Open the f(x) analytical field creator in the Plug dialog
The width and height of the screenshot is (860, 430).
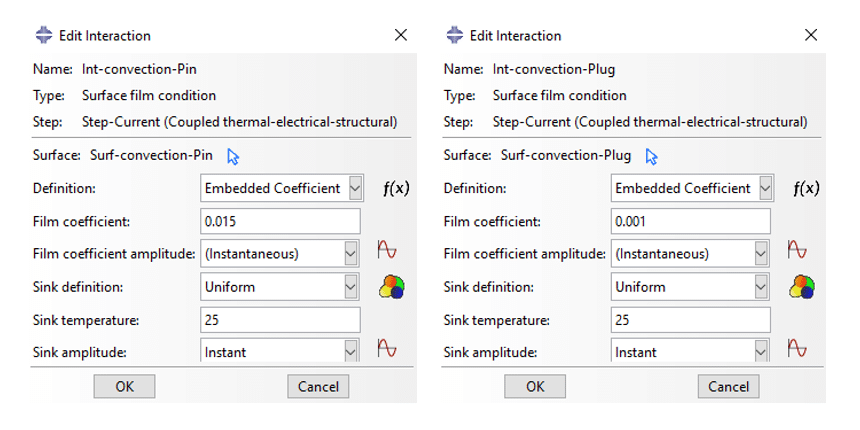(806, 189)
